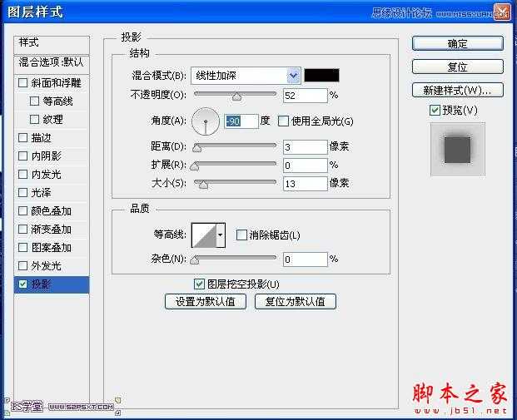
Task: Enable 斜面和浮雕 checkbox
Action: (x=22, y=82)
